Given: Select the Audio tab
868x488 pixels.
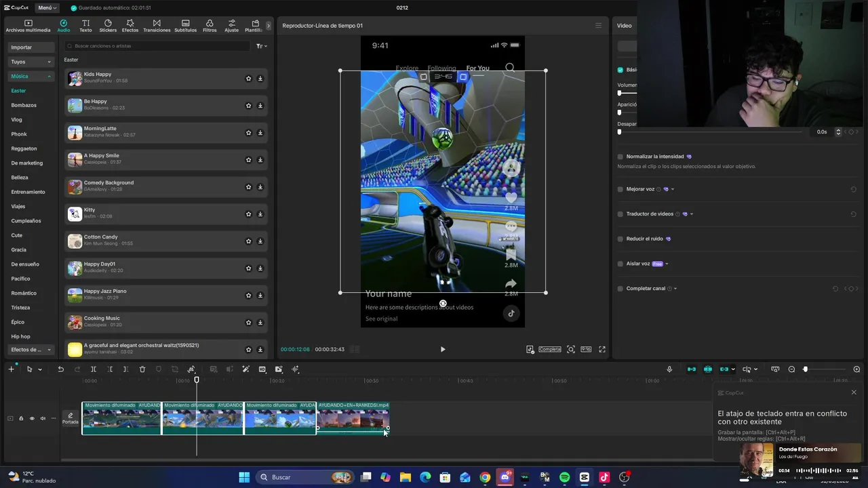Looking at the screenshot, I should point(63,26).
